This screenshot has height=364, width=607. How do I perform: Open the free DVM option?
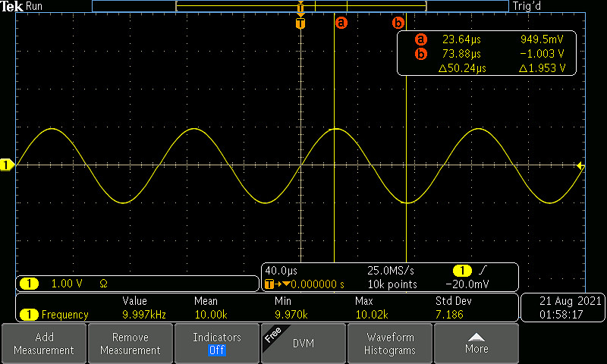coord(303,344)
